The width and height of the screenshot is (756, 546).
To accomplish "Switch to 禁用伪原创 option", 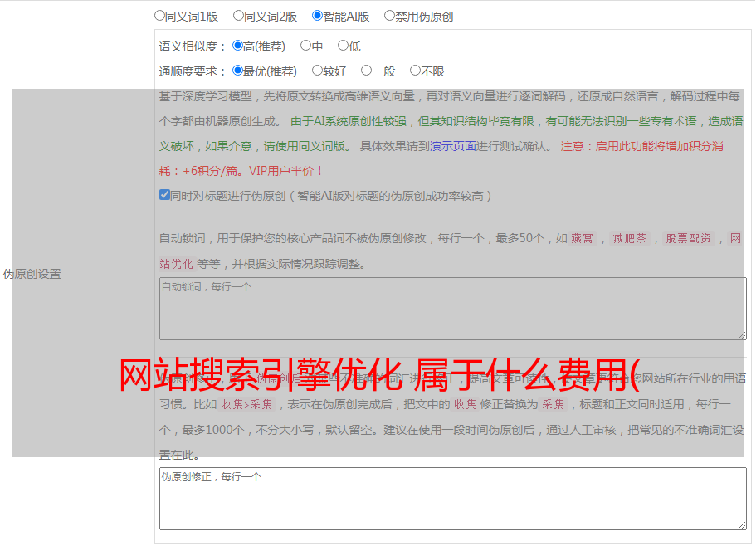I will pyautogui.click(x=389, y=16).
